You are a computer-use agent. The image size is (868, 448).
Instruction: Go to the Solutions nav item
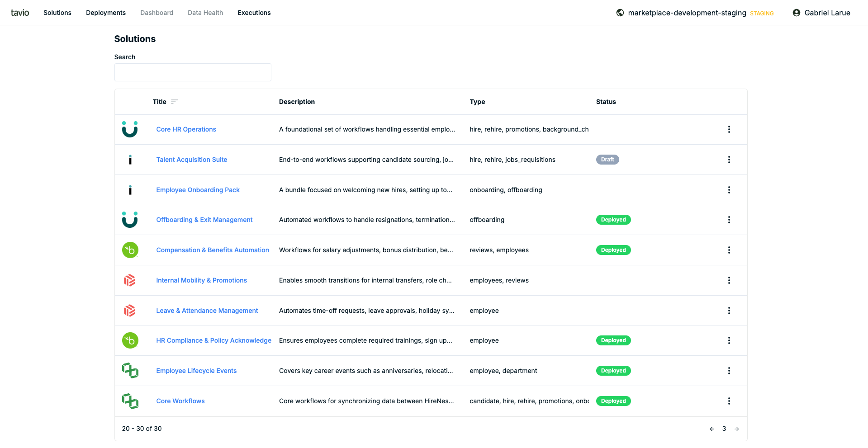click(x=57, y=13)
